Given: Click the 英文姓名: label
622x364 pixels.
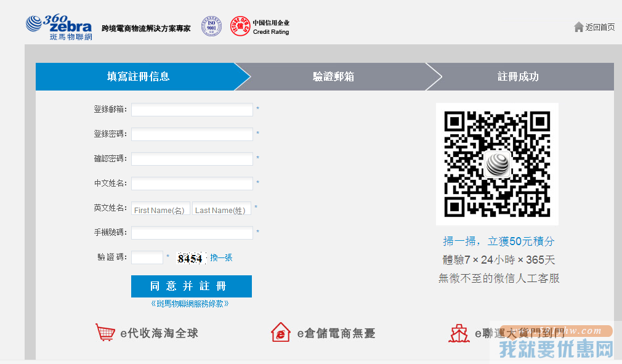Looking at the screenshot, I should point(110,208).
